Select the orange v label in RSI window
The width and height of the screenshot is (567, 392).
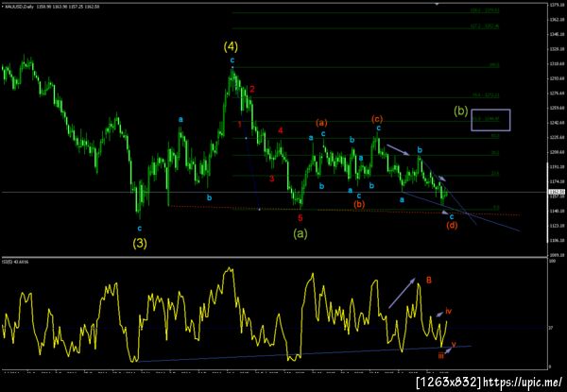(x=454, y=344)
